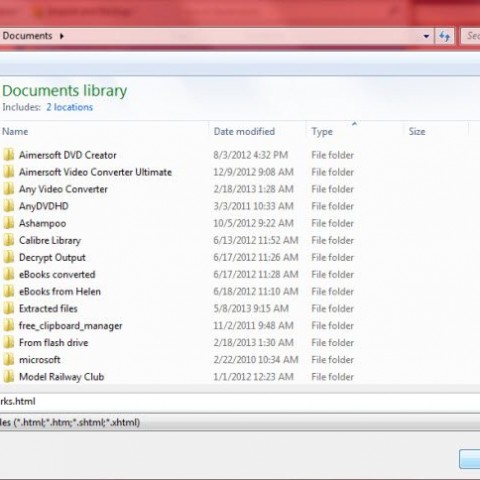The width and height of the screenshot is (480, 480).
Task: Select the Any Video Converter name
Action: pyautogui.click(x=63, y=189)
